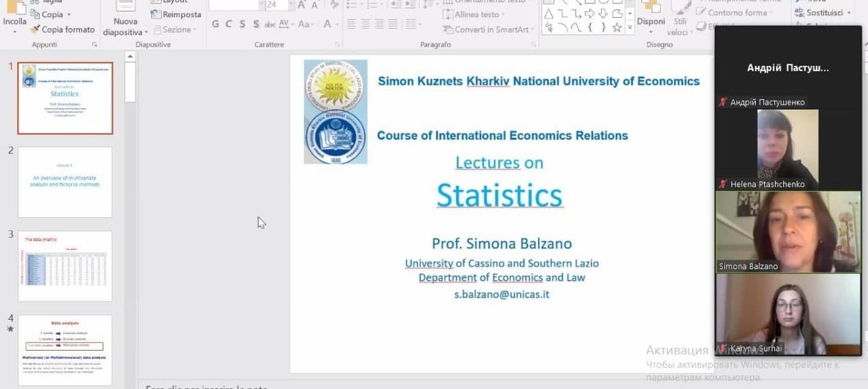
Task: Select arc shape in shapes gallery
Action: (x=563, y=27)
